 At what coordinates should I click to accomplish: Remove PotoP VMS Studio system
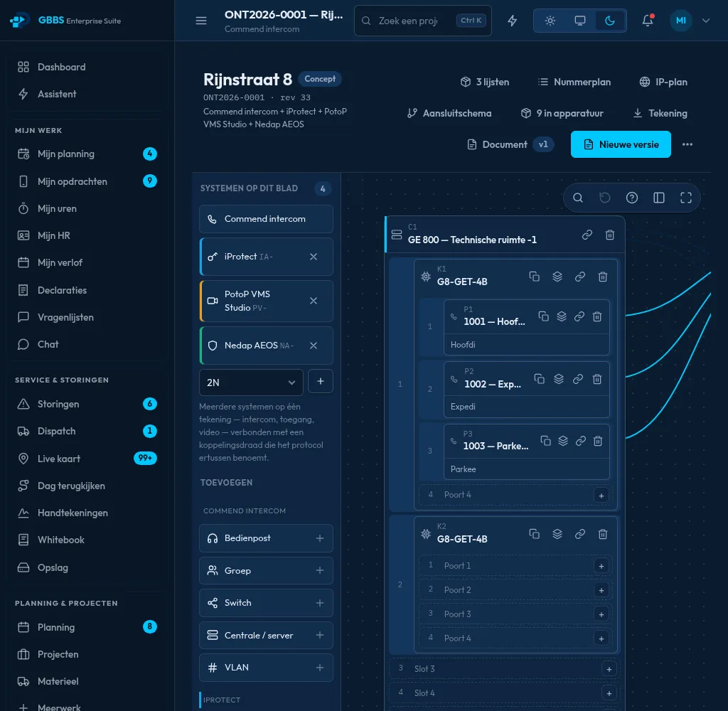pyautogui.click(x=314, y=301)
